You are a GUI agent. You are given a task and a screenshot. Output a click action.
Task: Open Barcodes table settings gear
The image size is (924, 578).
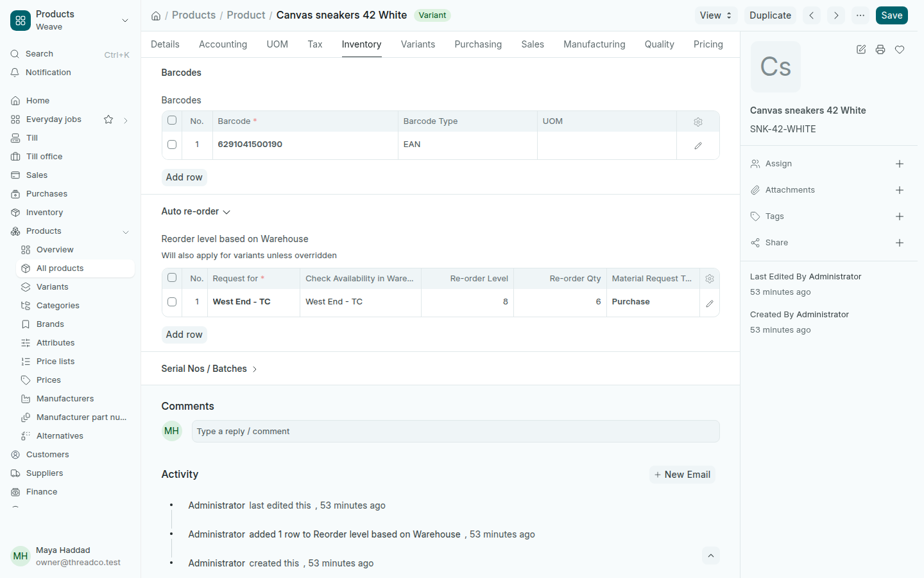coord(698,121)
